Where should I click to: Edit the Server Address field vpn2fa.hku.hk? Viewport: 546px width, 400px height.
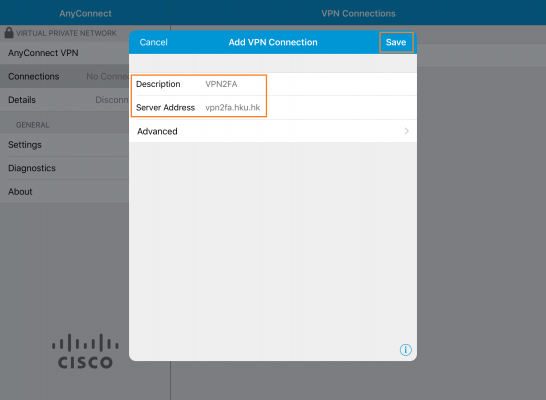click(233, 108)
